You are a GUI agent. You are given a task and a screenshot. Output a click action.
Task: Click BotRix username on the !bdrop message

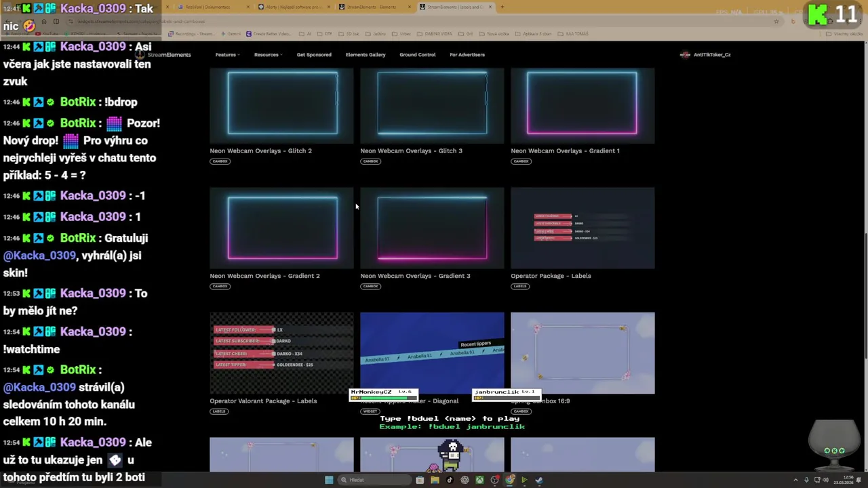[x=78, y=102]
